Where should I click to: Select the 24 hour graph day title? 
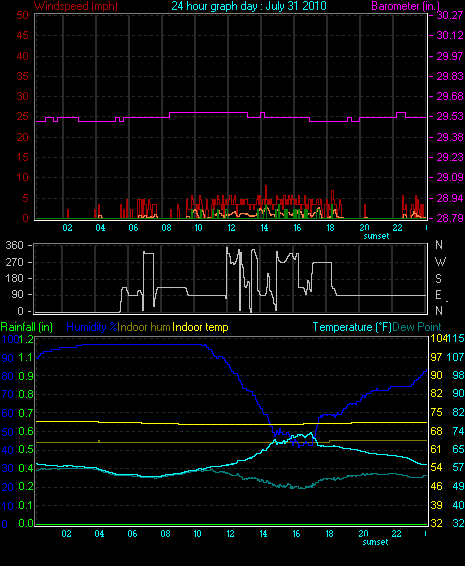[x=249, y=6]
